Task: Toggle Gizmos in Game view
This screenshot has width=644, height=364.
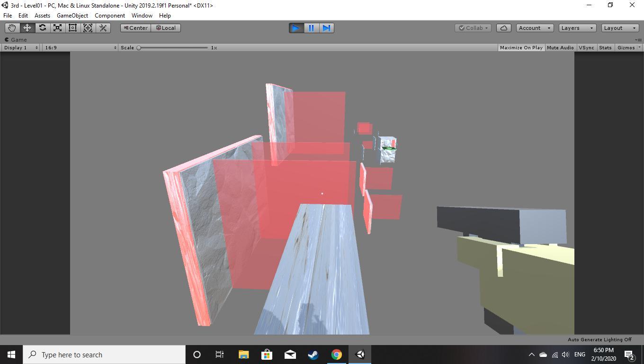Action: coord(626,47)
